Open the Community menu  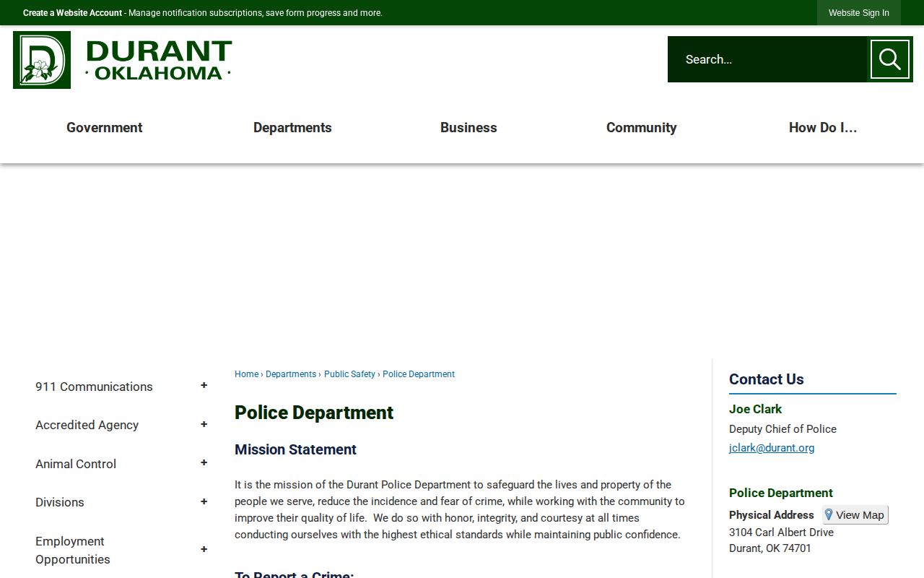641,128
